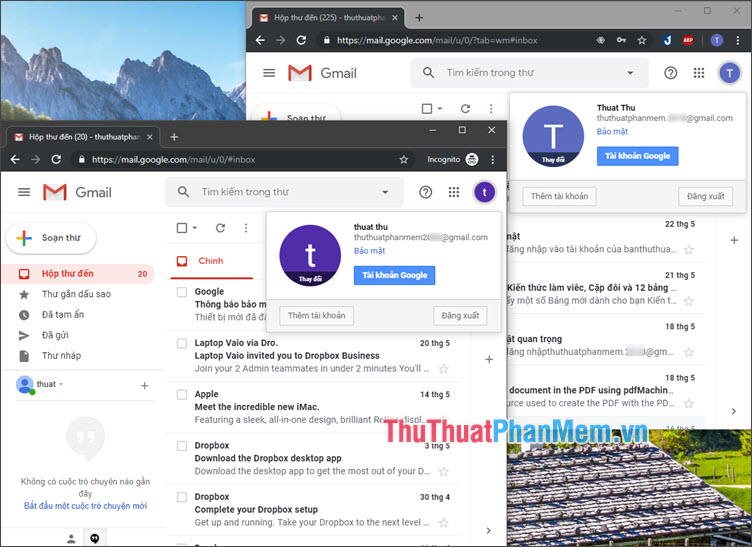Expand search options arrow in front Gmail
This screenshot has width=752, height=547.
pyautogui.click(x=385, y=192)
